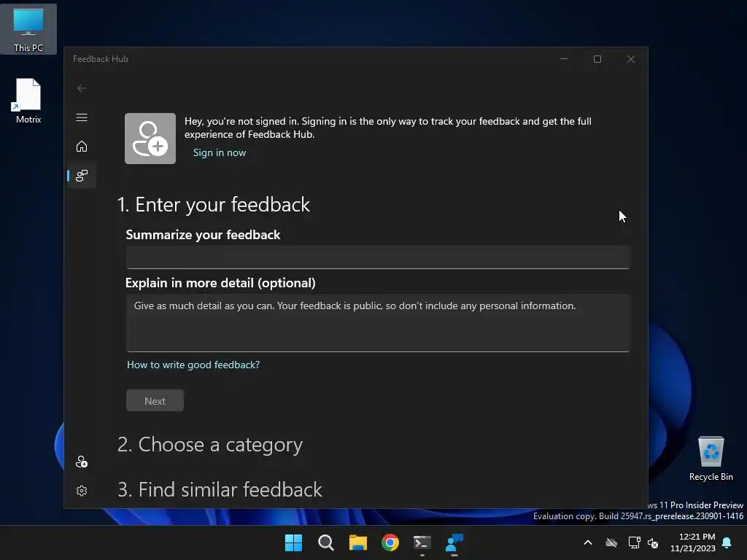
Task: Click the large sign-in avatar icon
Action: tap(150, 139)
